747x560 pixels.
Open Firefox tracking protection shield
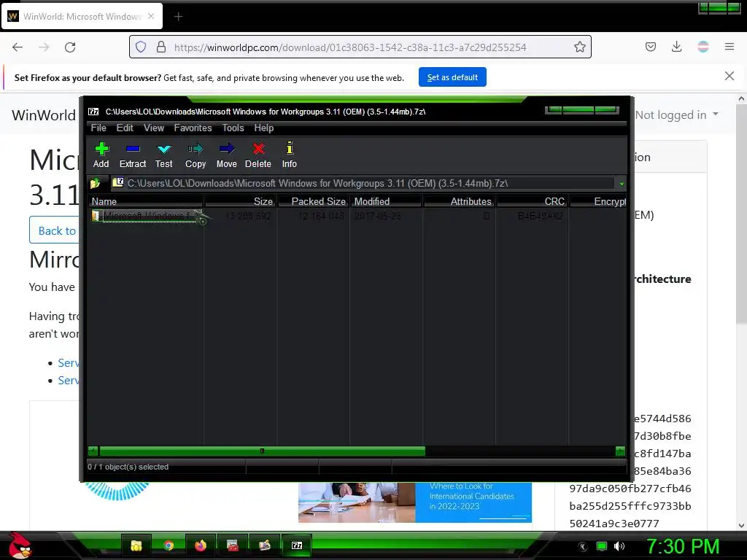141,47
